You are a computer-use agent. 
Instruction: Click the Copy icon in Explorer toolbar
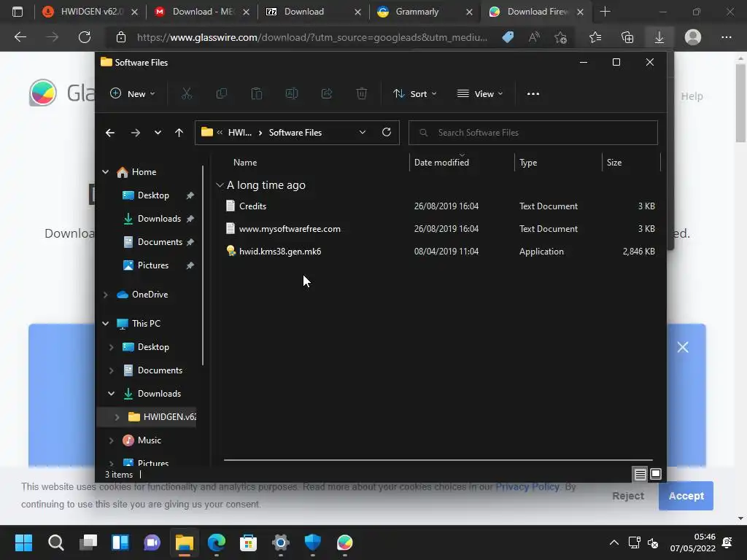(222, 94)
